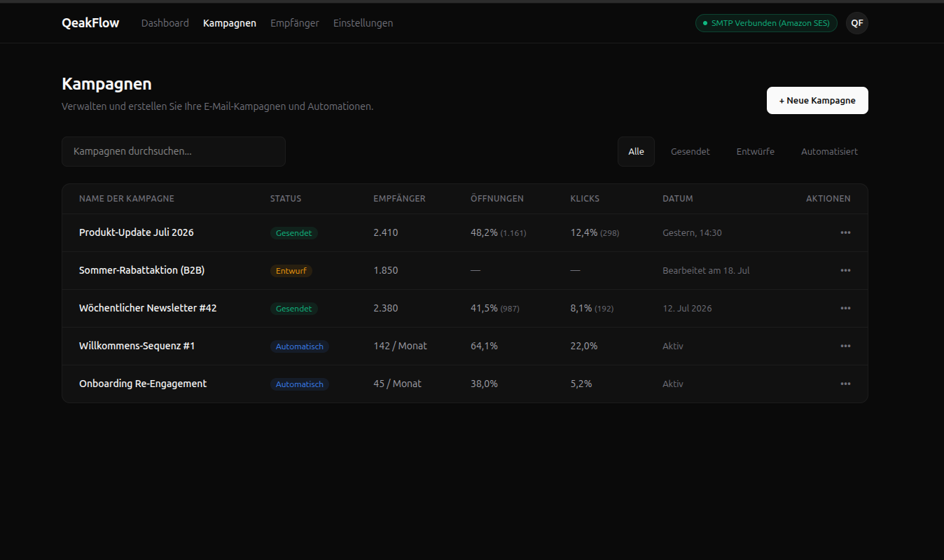Filter by the Automatisiert tab
Viewport: 944px width, 560px height.
click(x=829, y=151)
